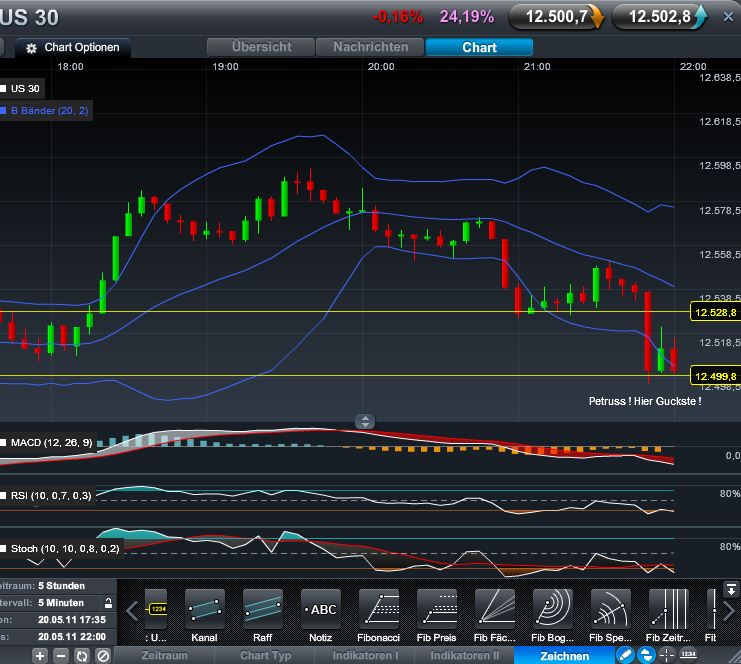
Task: Select the Raff channel tool
Action: click(x=262, y=608)
